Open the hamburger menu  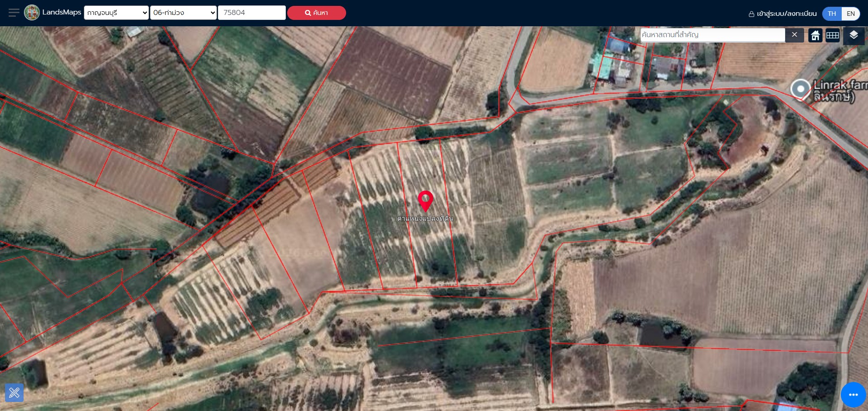[14, 13]
